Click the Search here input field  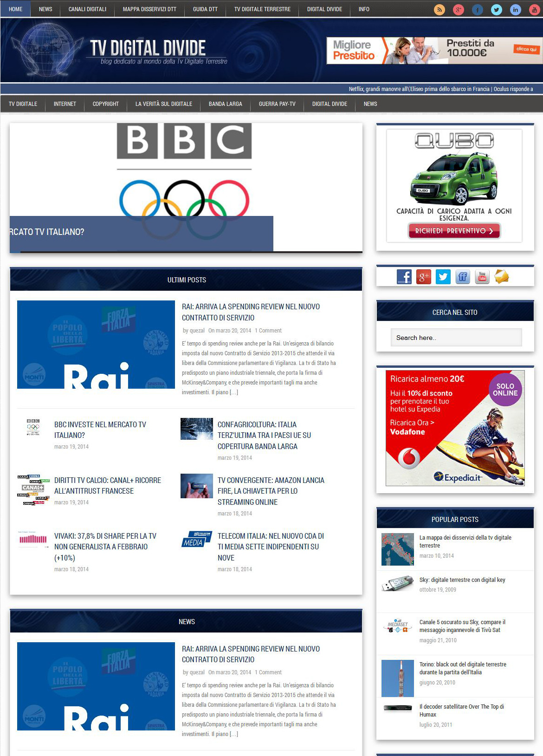click(456, 338)
